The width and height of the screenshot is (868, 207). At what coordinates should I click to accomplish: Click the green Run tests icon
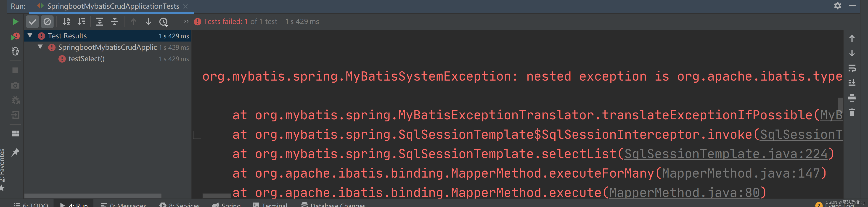tap(15, 22)
